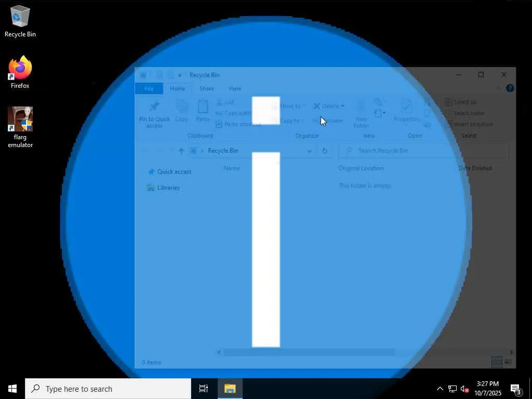Click the Windows Start button
Viewport: 532px width, 399px height.
[12, 389]
